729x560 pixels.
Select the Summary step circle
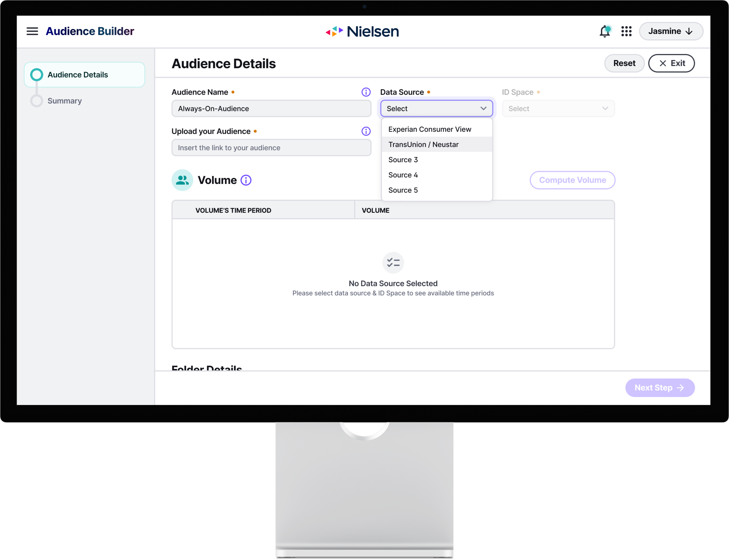[x=37, y=101]
